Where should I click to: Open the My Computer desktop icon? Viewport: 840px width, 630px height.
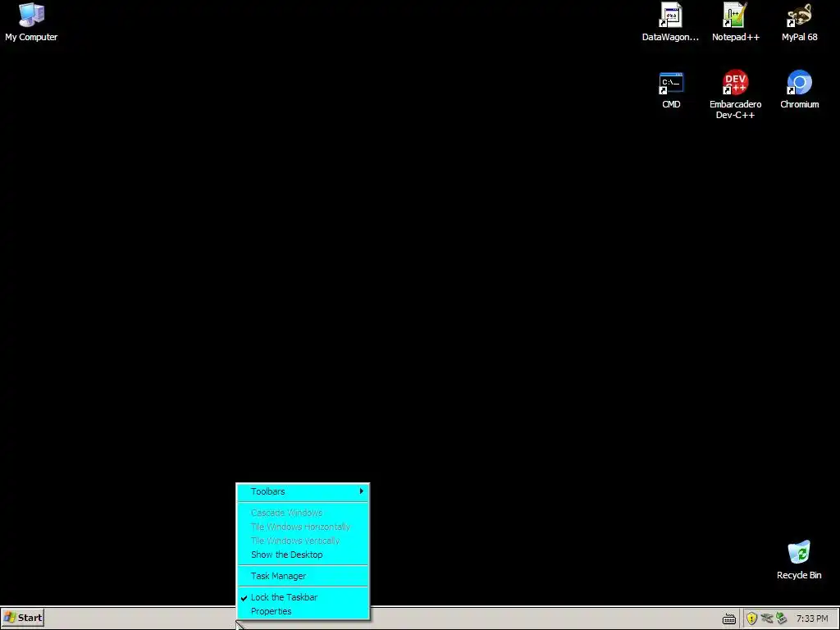[x=31, y=22]
